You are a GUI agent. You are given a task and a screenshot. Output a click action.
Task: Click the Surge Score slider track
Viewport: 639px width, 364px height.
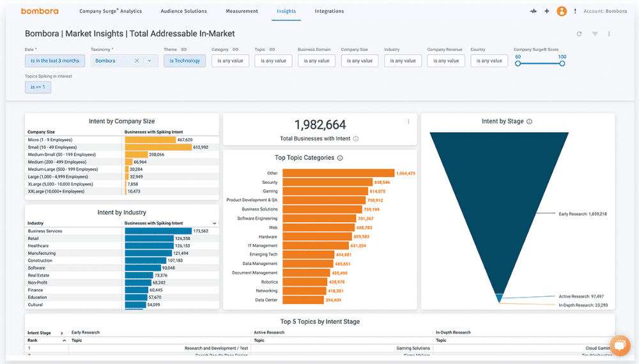(x=540, y=63)
